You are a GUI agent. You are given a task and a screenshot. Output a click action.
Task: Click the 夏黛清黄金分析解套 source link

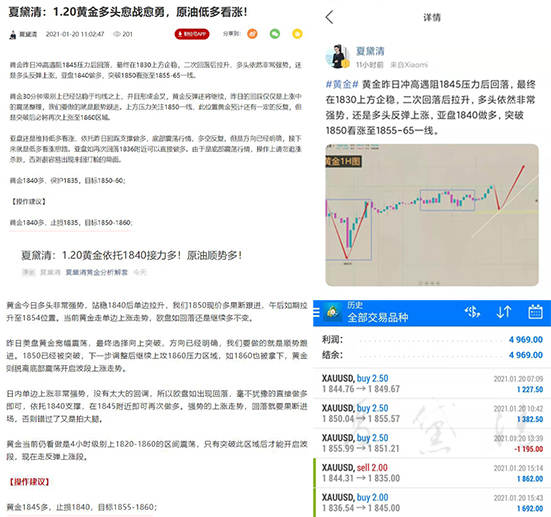[x=97, y=272]
